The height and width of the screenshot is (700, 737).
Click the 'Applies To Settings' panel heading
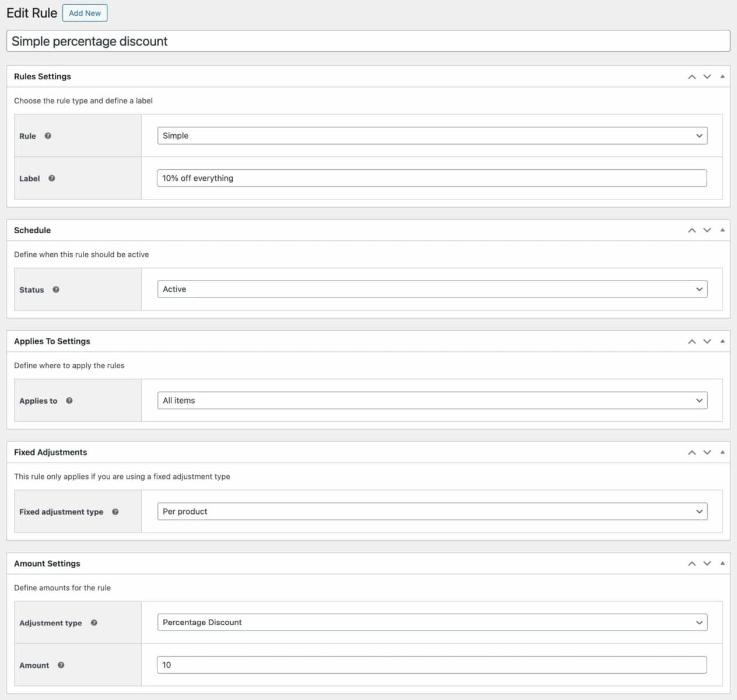pos(52,341)
